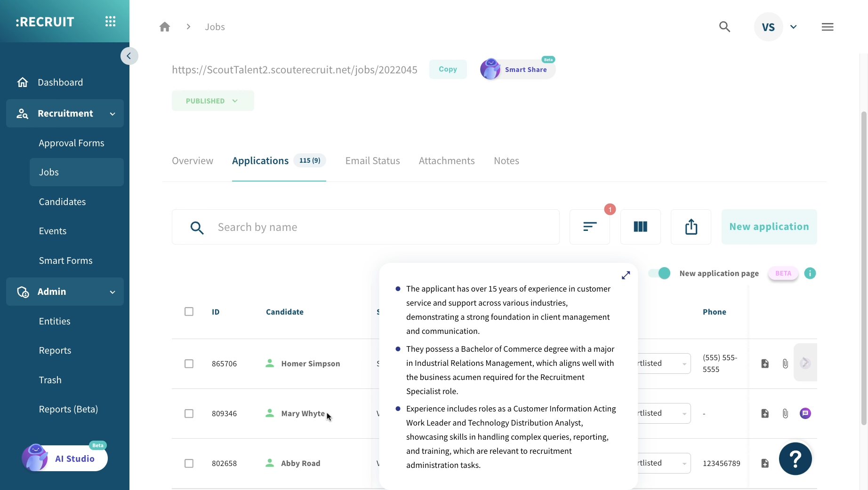Open purple chat icon on Mary Whyte's row
The height and width of the screenshot is (490, 868).
click(806, 413)
